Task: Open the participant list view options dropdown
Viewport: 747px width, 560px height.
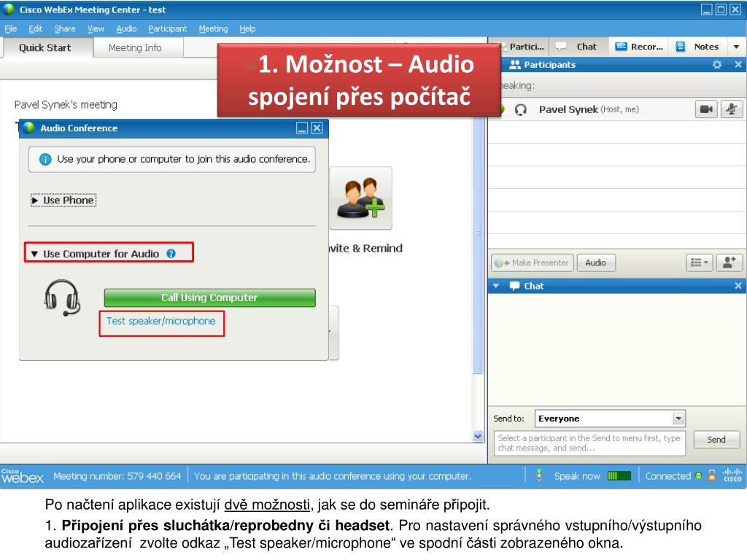Action: pyautogui.click(x=700, y=262)
